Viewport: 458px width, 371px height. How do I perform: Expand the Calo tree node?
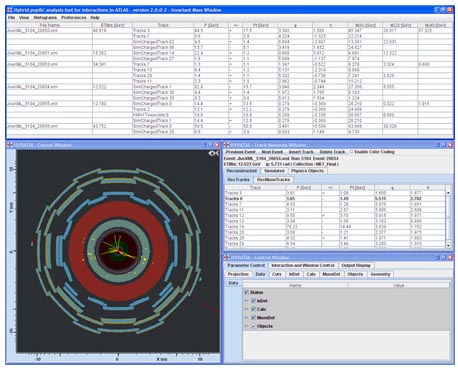coord(247,309)
